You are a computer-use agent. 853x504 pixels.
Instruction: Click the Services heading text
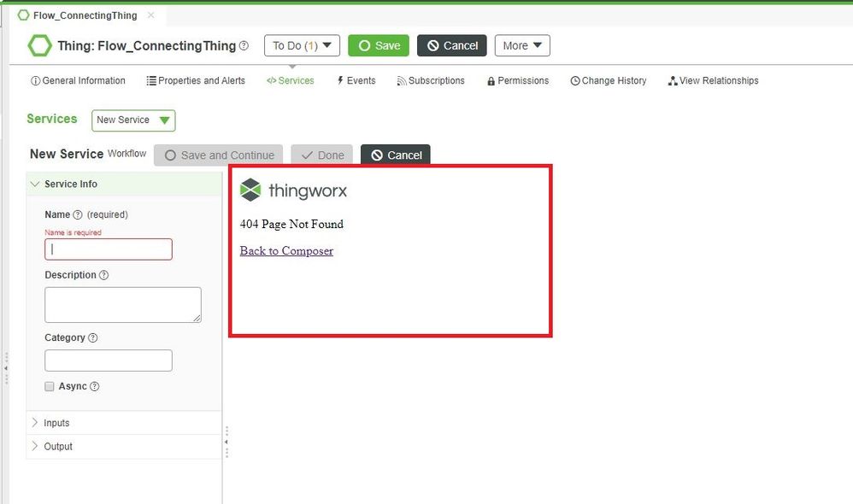52,119
